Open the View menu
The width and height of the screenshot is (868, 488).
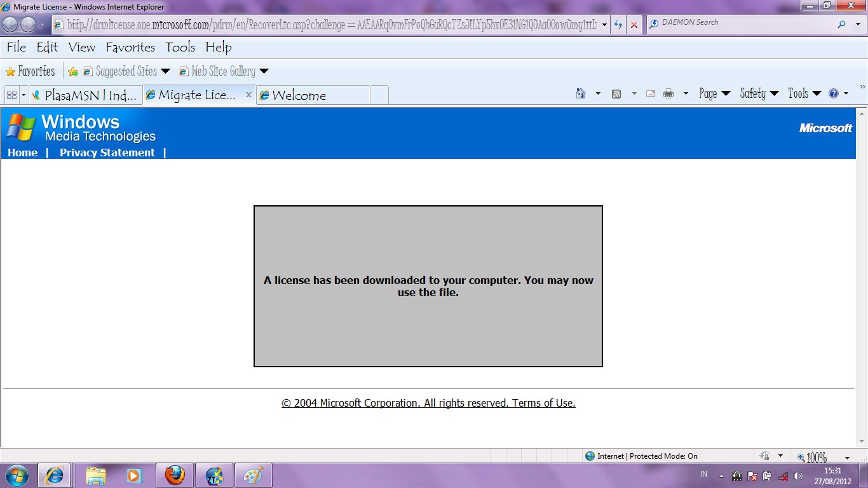tap(82, 47)
